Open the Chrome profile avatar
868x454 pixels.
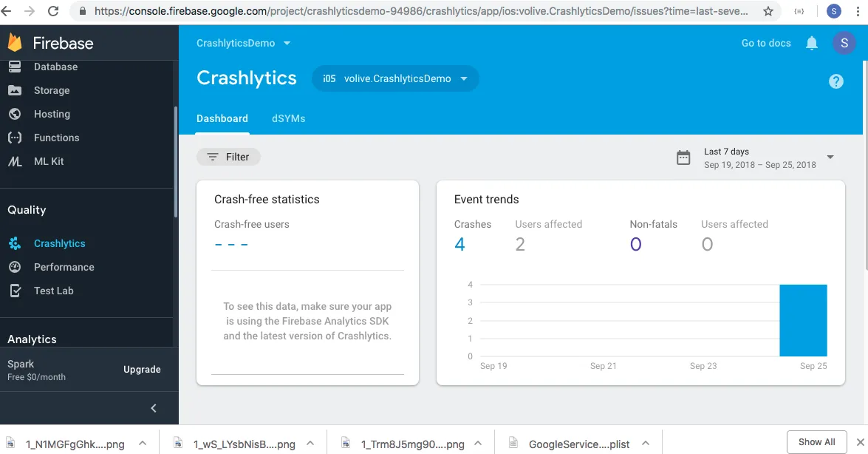(834, 11)
